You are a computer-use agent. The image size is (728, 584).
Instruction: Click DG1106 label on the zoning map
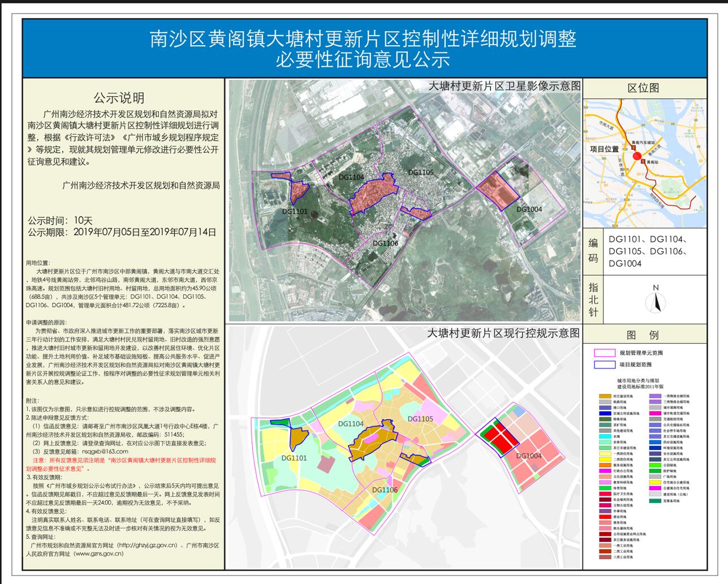385,490
